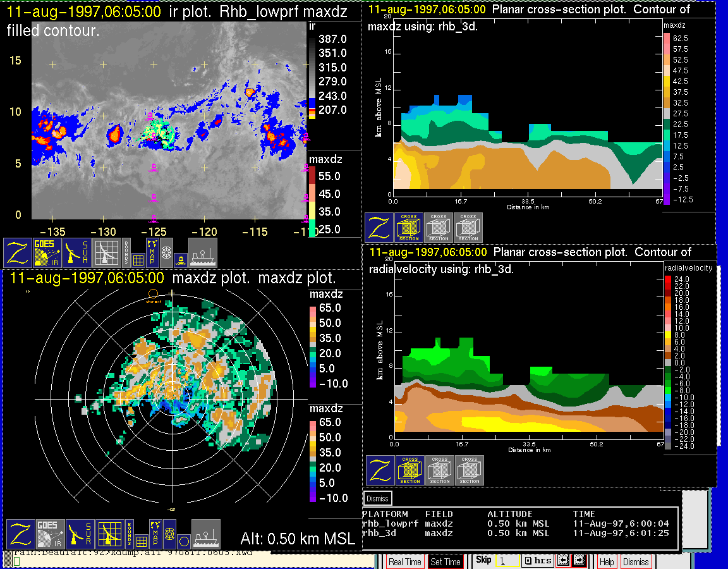The image size is (728, 569).
Task: Click upper maxdz colorbar in maxdz plot
Action: coord(313,346)
